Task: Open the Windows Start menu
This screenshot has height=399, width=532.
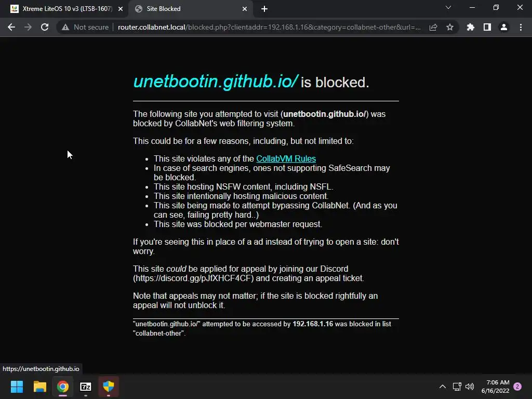Action: tap(17, 387)
